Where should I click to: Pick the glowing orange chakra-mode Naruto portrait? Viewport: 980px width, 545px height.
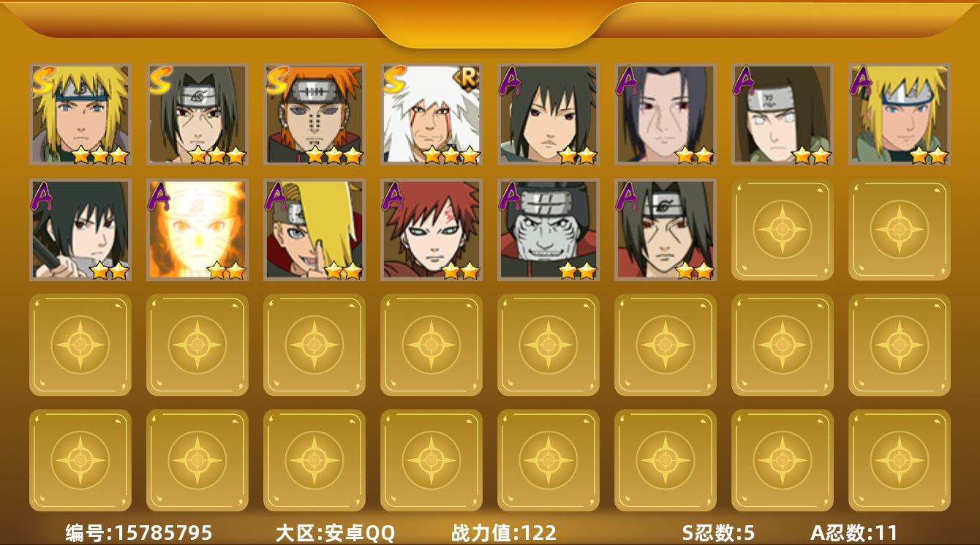pyautogui.click(x=197, y=230)
